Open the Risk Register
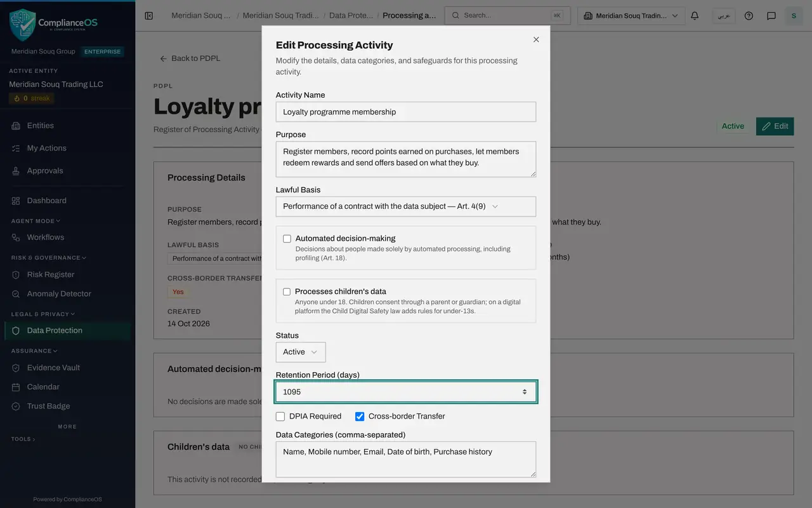Viewport: 812px width, 508px height. click(67, 274)
